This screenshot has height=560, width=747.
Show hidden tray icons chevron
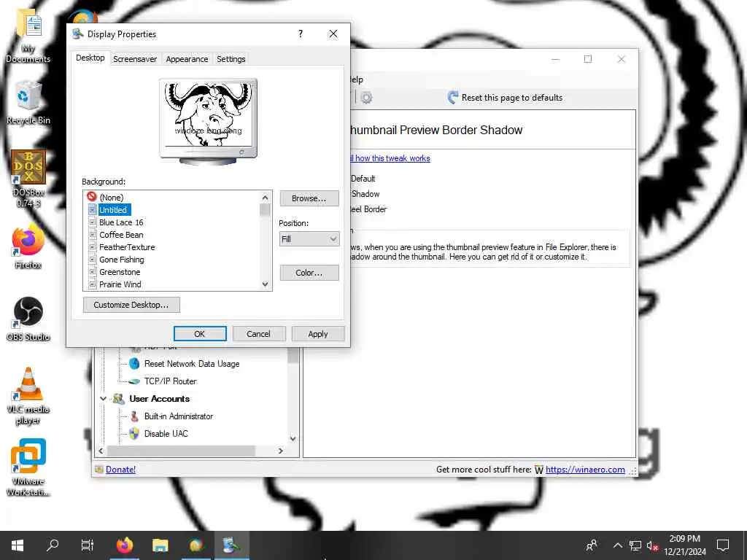coord(617,545)
